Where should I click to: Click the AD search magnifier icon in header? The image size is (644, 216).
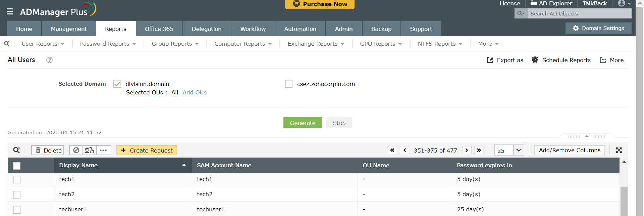(521, 13)
